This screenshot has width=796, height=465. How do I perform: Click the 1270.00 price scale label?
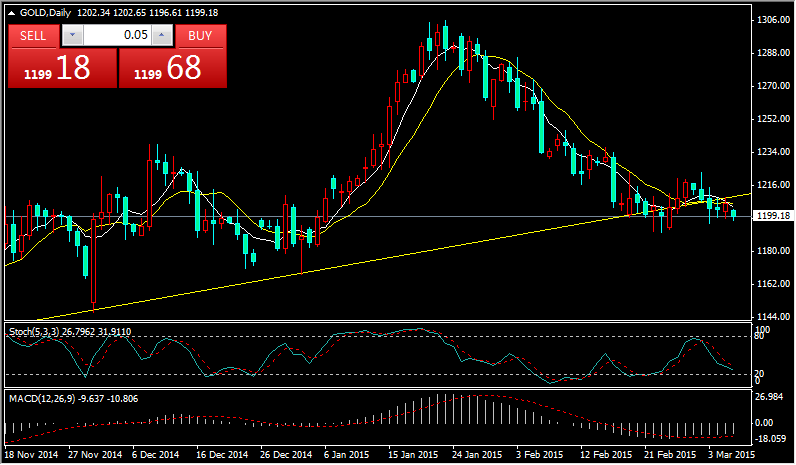pyautogui.click(x=773, y=86)
